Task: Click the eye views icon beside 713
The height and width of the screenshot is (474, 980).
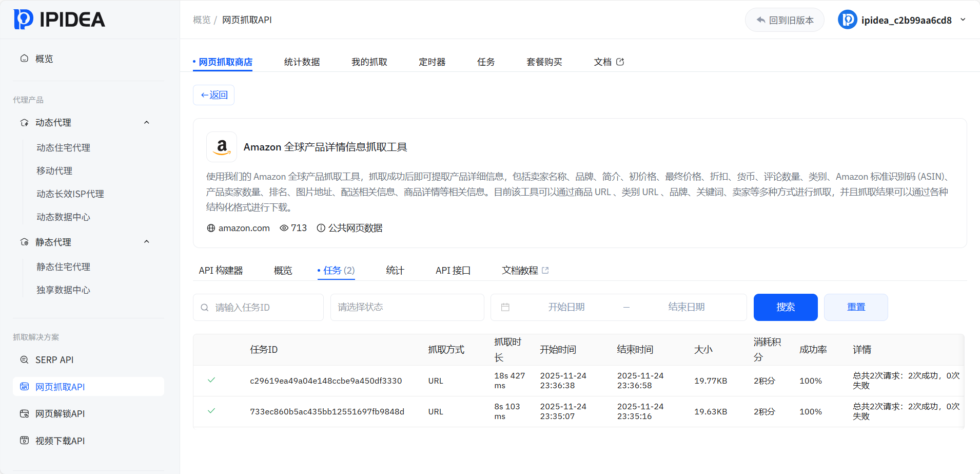Action: click(284, 228)
